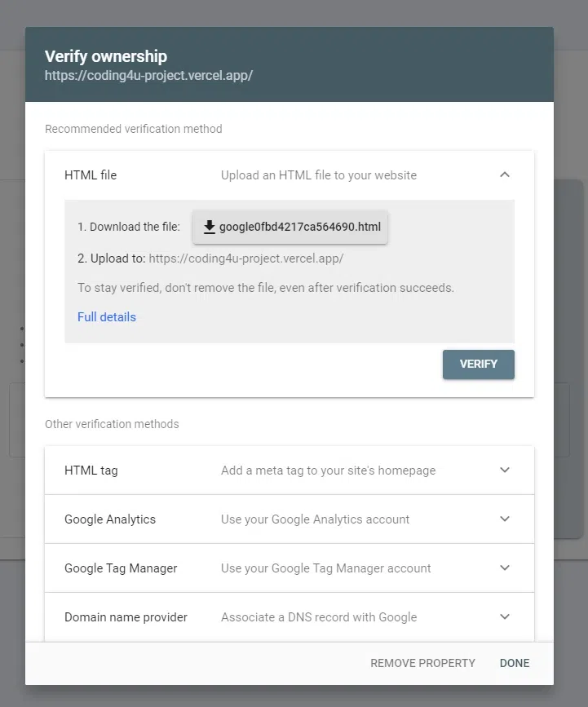The width and height of the screenshot is (588, 707).
Task: Expand the Google Tag Manager chevron
Action: click(x=505, y=568)
